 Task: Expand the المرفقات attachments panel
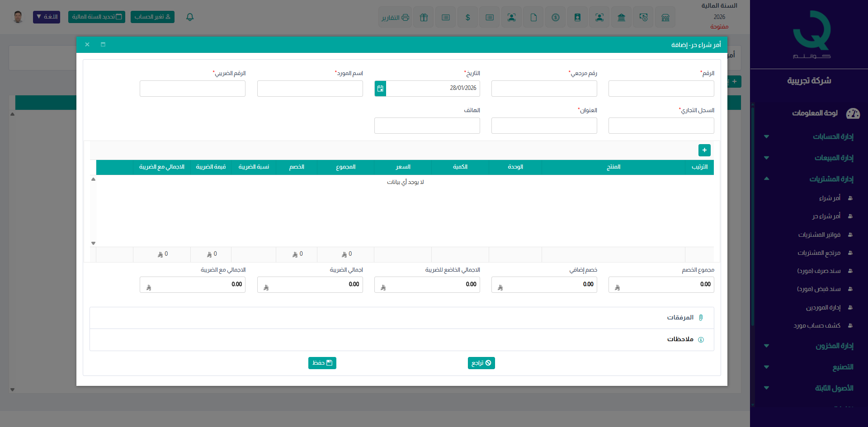click(x=680, y=318)
